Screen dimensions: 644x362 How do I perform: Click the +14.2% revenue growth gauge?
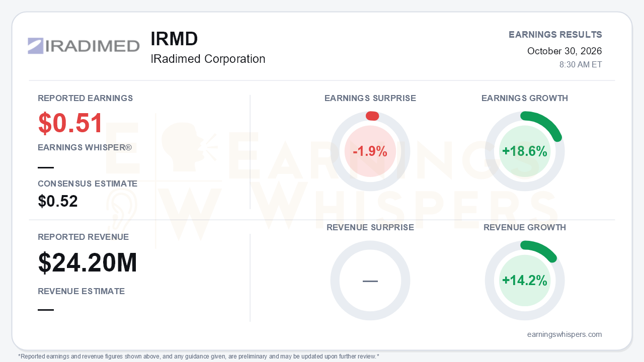tap(525, 281)
